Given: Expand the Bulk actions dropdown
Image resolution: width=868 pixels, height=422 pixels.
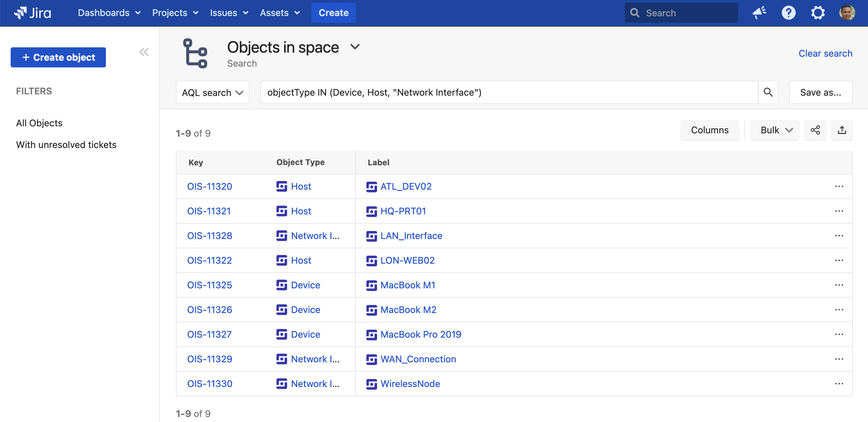Looking at the screenshot, I should point(774,130).
